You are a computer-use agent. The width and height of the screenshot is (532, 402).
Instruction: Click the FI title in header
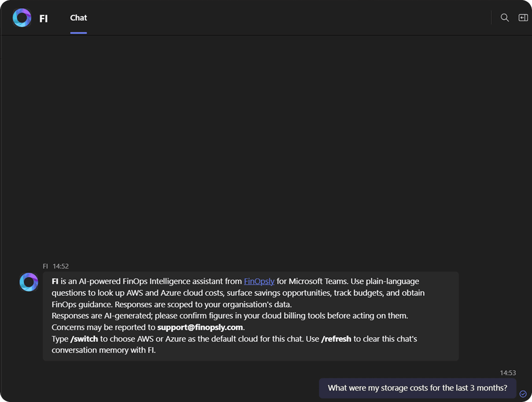[x=44, y=19]
